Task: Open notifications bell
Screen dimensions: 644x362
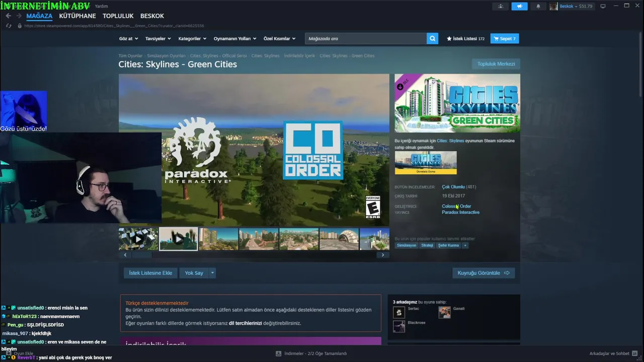Action: (x=538, y=6)
